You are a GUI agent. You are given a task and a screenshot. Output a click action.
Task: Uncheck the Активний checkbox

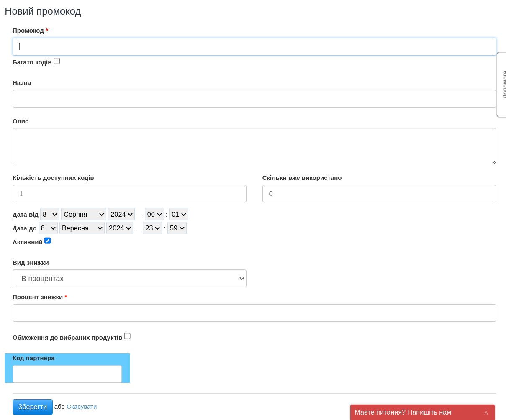click(x=48, y=241)
